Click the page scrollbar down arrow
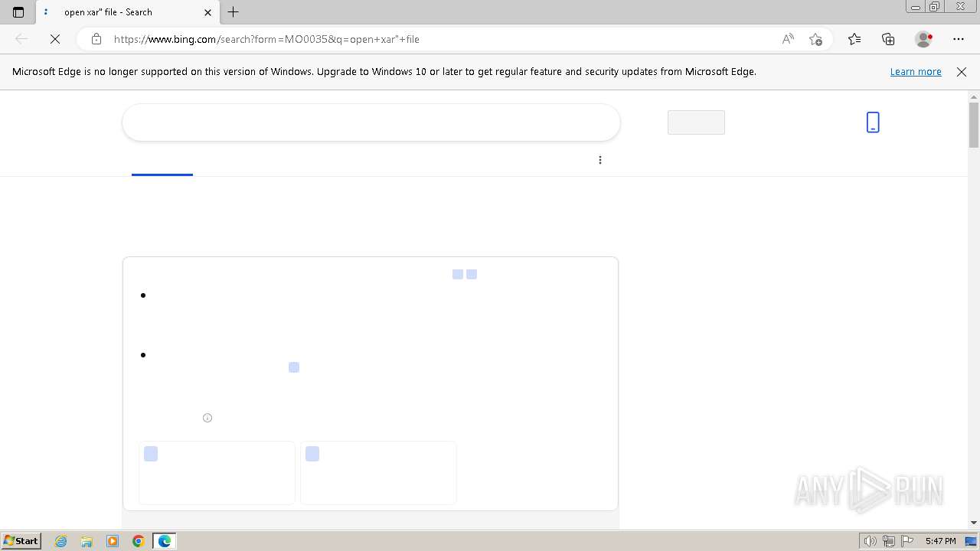Screen dimensions: 980x551 974,523
